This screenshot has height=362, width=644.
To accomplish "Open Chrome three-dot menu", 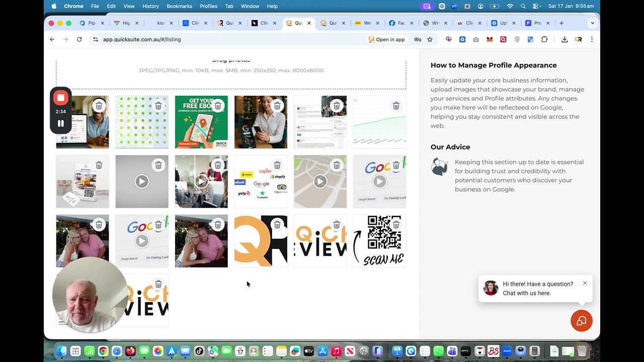I will coord(592,39).
